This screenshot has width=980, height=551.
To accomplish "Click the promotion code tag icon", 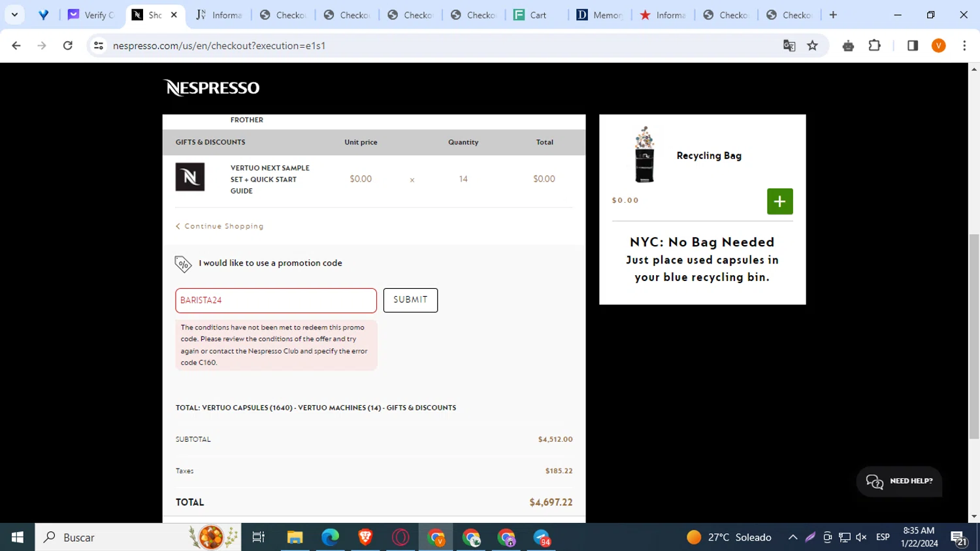I will [x=183, y=263].
